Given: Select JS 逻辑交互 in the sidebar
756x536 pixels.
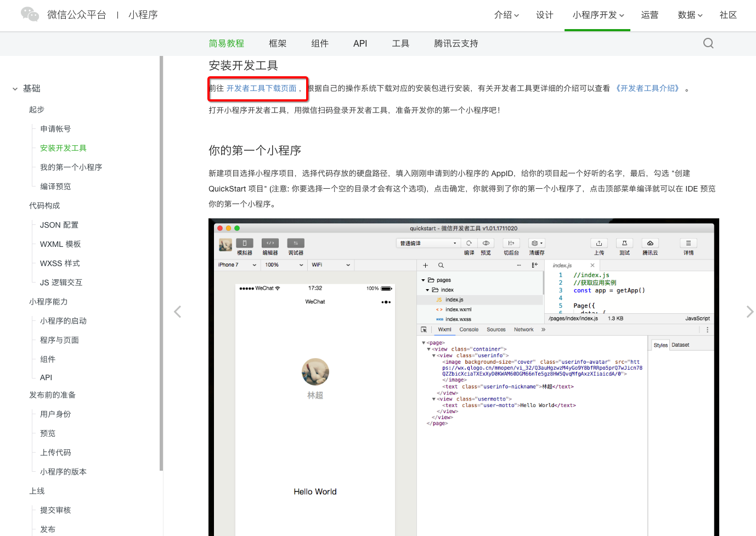Looking at the screenshot, I should (x=61, y=283).
